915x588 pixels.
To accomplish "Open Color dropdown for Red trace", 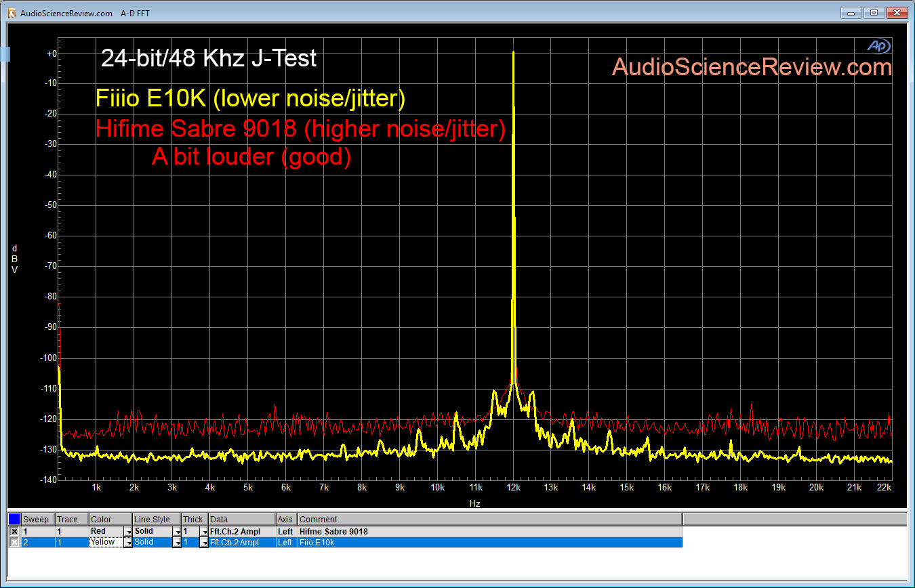I will point(128,532).
